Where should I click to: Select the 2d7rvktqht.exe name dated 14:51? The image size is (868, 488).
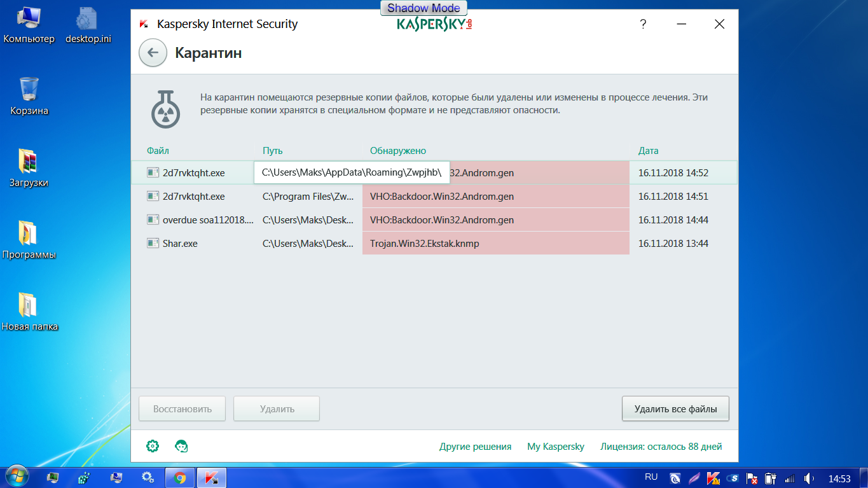[194, 197]
